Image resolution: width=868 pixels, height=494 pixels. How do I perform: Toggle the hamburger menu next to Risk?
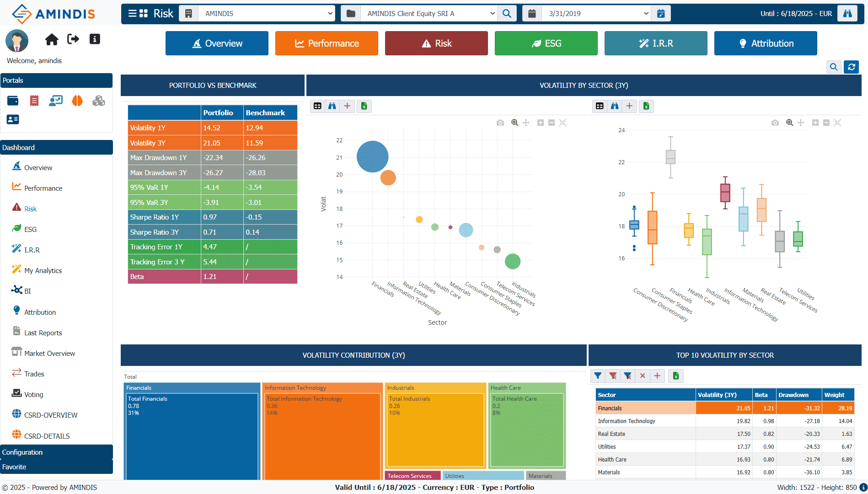pos(132,14)
